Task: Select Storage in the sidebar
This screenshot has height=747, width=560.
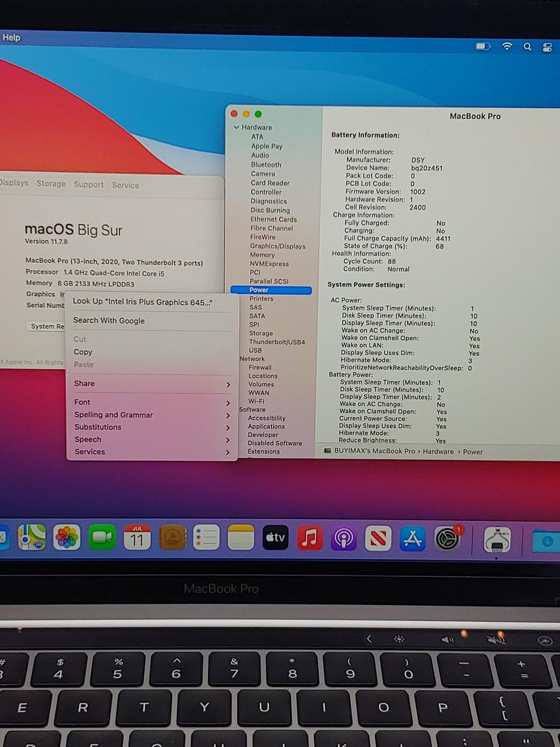Action: click(x=261, y=333)
